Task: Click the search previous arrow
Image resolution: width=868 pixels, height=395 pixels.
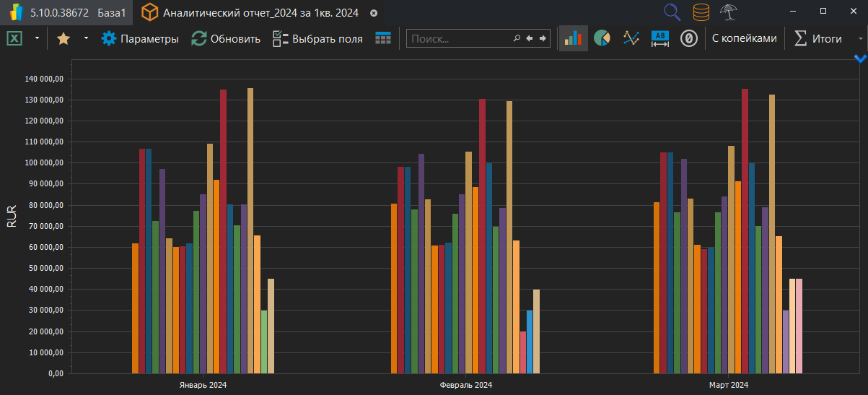Action: pyautogui.click(x=530, y=38)
